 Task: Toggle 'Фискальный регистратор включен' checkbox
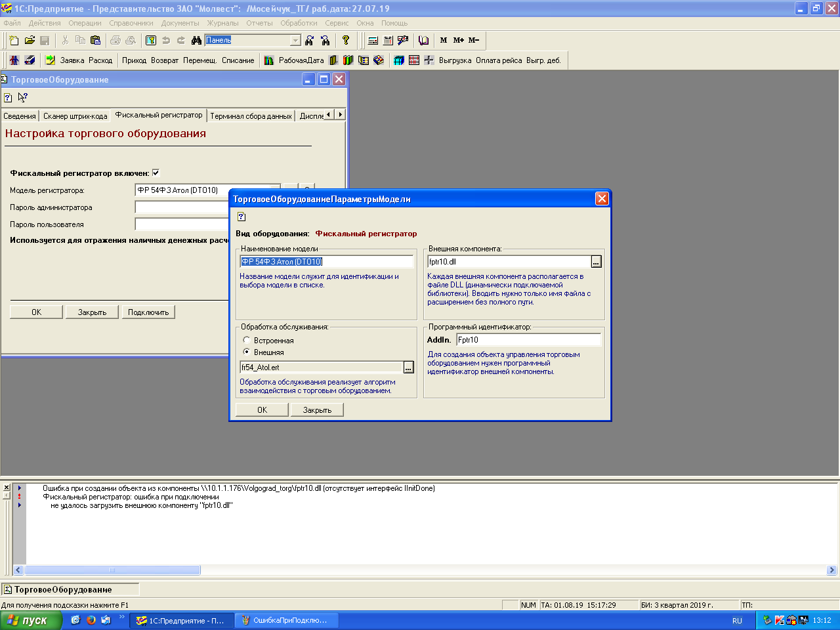tap(156, 173)
